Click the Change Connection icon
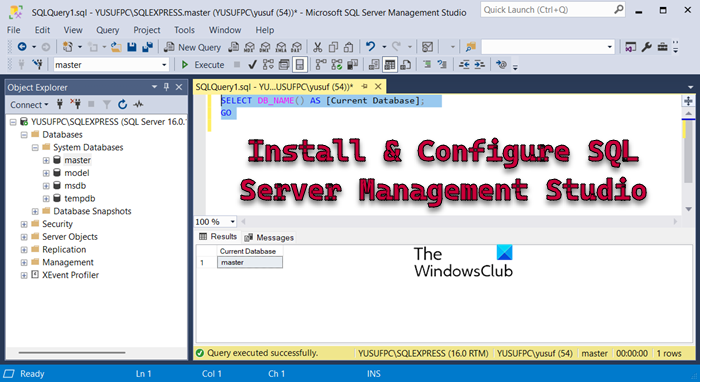The image size is (702, 382). click(x=38, y=64)
